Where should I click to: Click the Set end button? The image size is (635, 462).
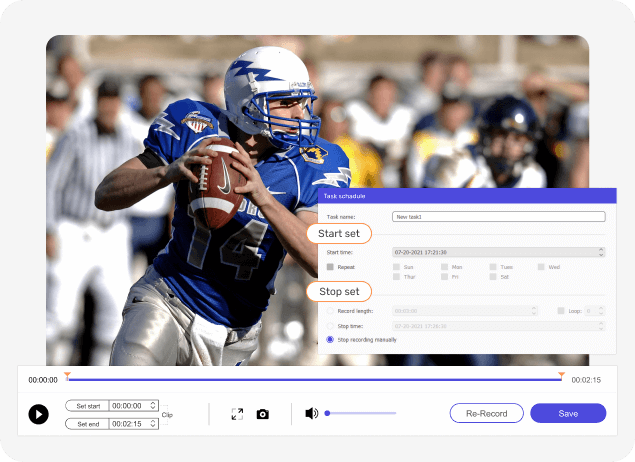87,424
